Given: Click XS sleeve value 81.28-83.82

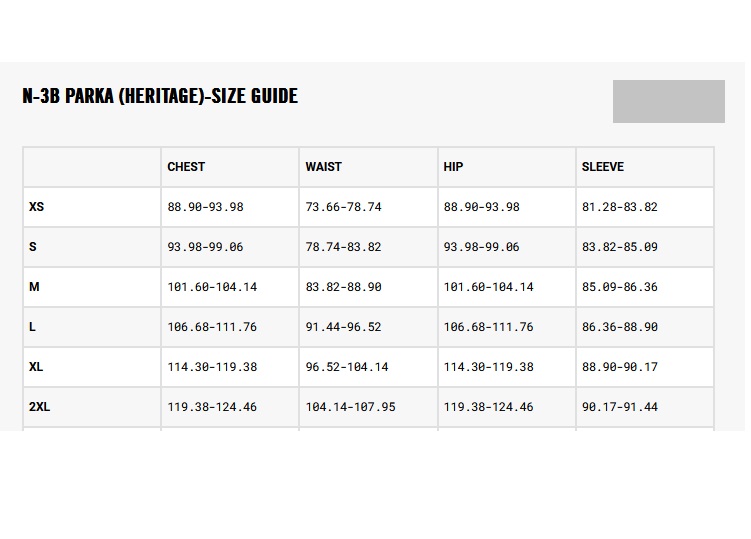Looking at the screenshot, I should point(619,207).
